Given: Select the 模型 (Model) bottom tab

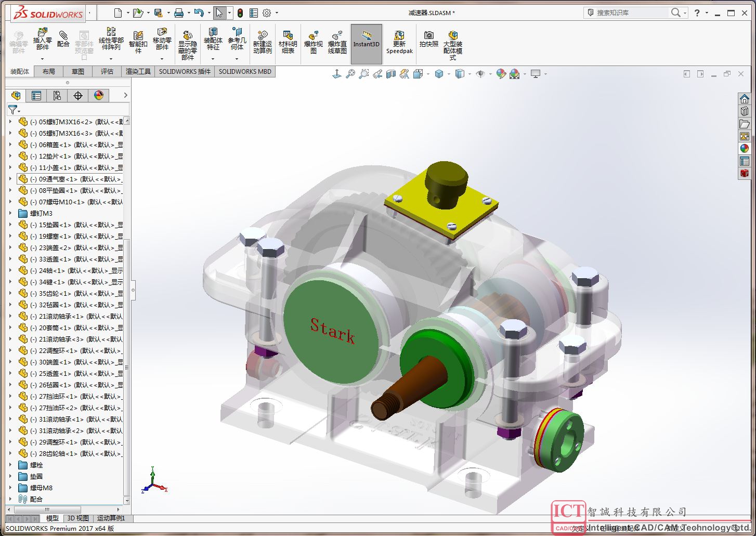Looking at the screenshot, I should coord(53,518).
